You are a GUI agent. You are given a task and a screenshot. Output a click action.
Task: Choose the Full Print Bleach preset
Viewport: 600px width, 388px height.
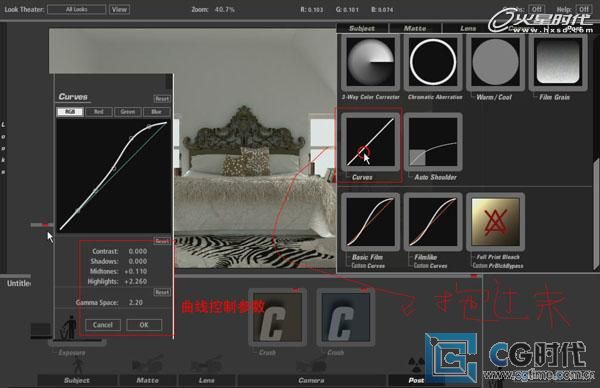tap(496, 222)
